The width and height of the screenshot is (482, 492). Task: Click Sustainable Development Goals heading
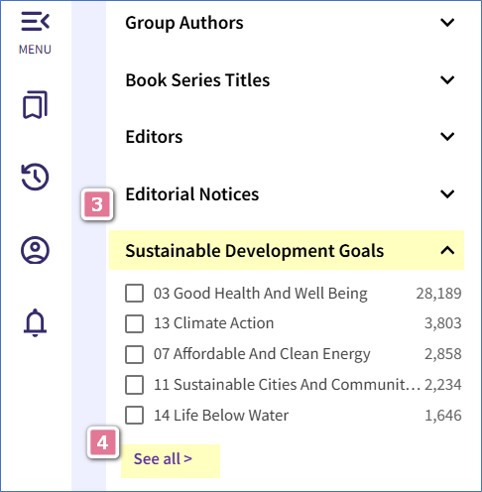point(254,251)
